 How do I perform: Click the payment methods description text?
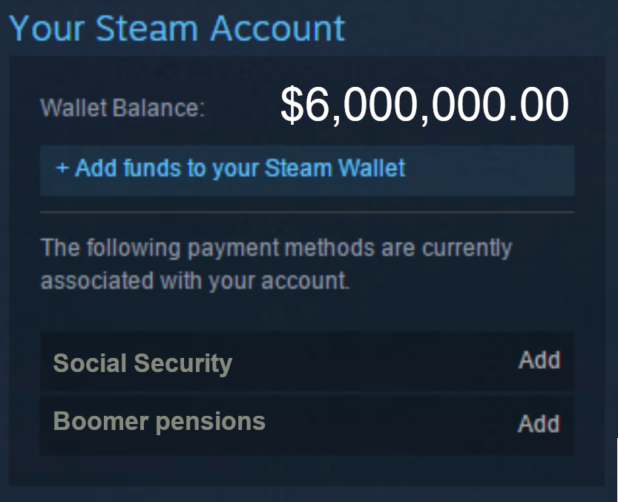pyautogui.click(x=275, y=246)
